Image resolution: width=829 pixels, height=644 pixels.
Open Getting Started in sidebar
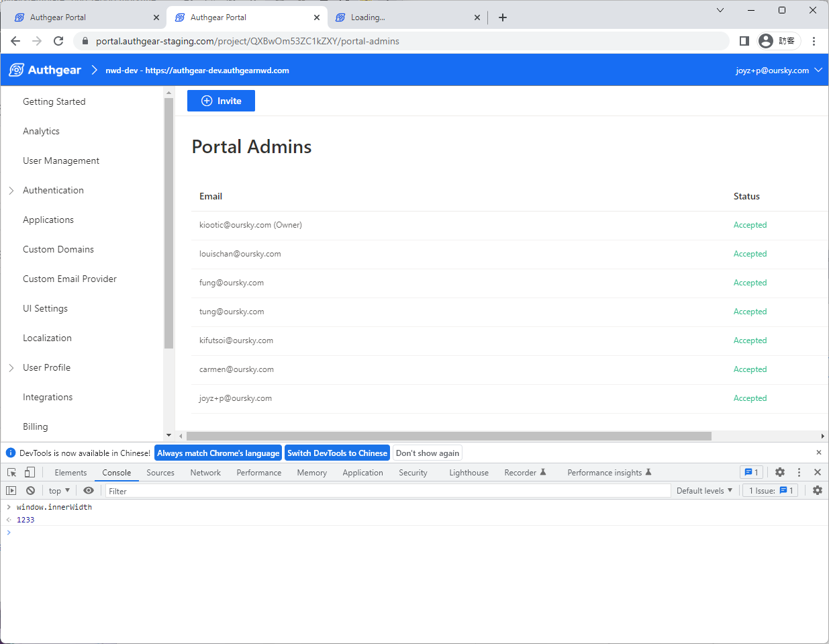(x=54, y=101)
